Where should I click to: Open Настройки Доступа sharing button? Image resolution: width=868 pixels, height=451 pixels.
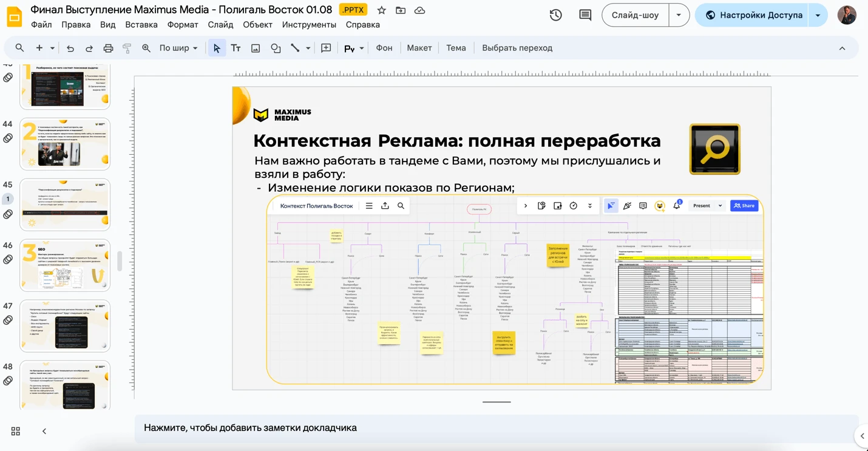pos(754,15)
